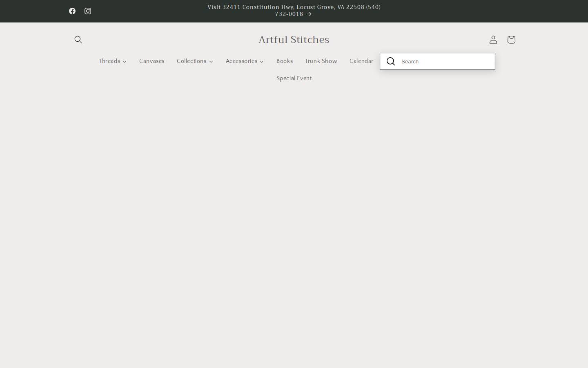Click the Artful Stitches site title
This screenshot has height=368, width=588.
coord(294,40)
